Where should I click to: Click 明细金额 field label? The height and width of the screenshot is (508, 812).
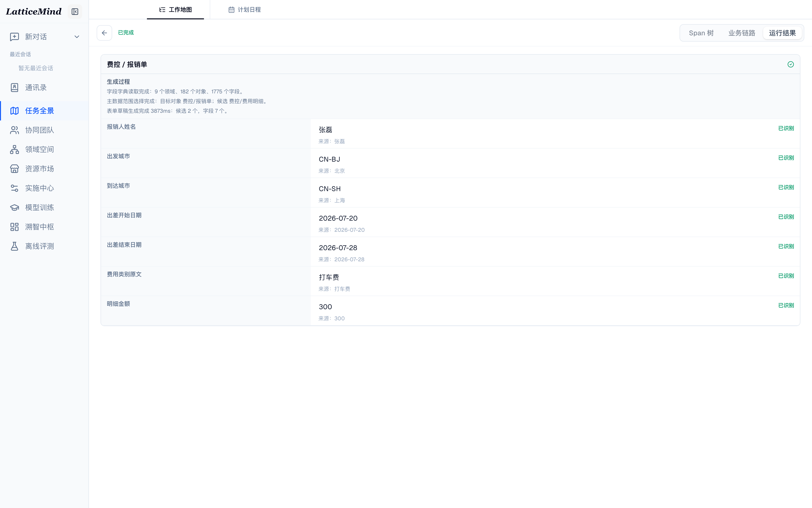coord(118,304)
